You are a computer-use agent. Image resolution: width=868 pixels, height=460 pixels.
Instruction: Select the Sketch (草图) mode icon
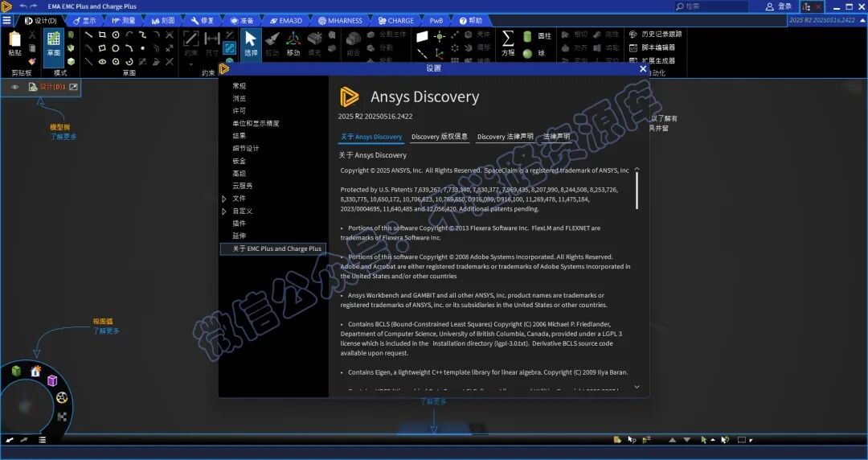pyautogui.click(x=54, y=39)
